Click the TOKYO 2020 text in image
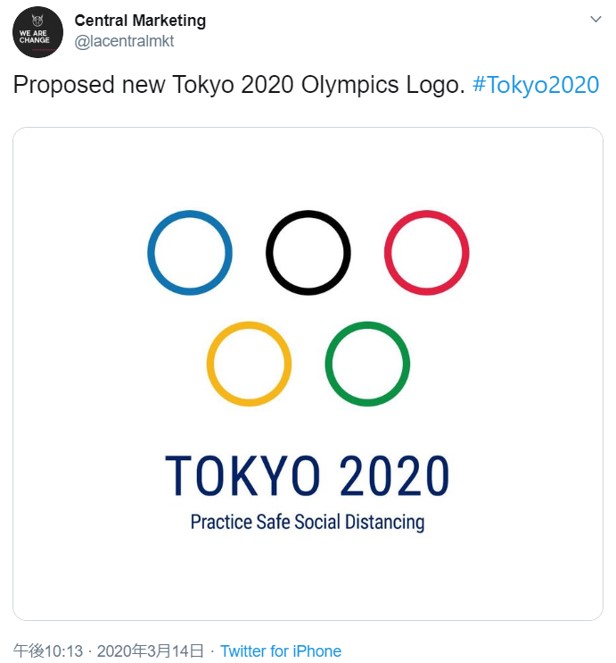The height and width of the screenshot is (663, 616). tap(307, 476)
